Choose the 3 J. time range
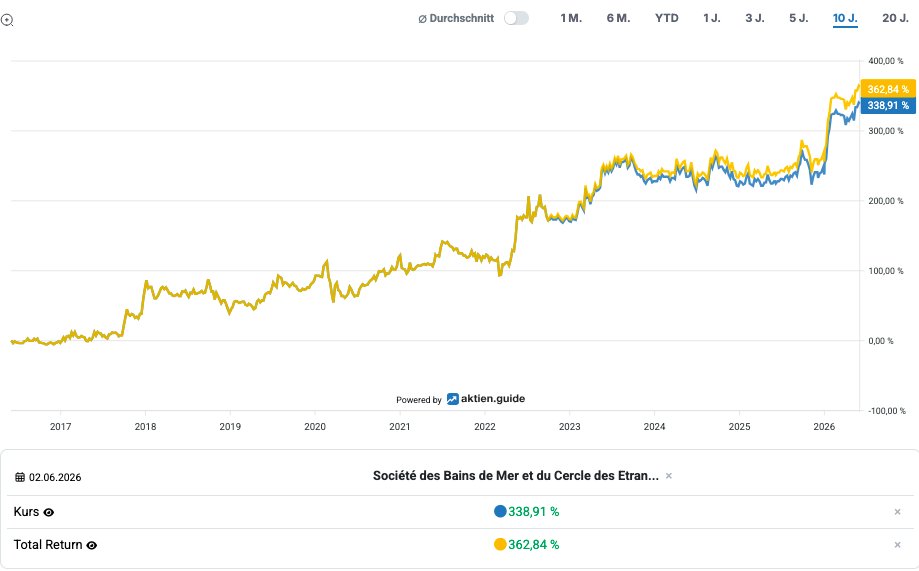 pos(755,18)
